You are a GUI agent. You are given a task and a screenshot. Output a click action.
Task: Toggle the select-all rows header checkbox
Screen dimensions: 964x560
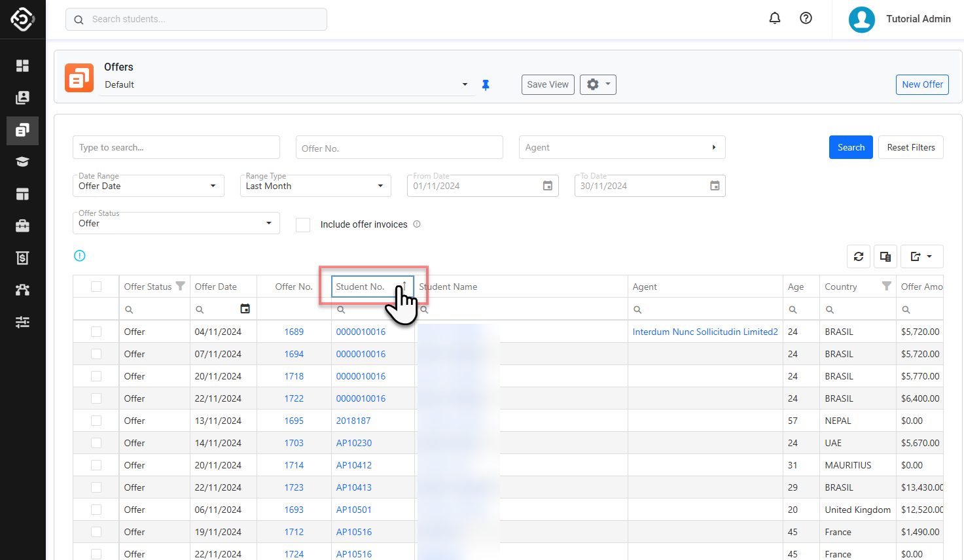96,287
